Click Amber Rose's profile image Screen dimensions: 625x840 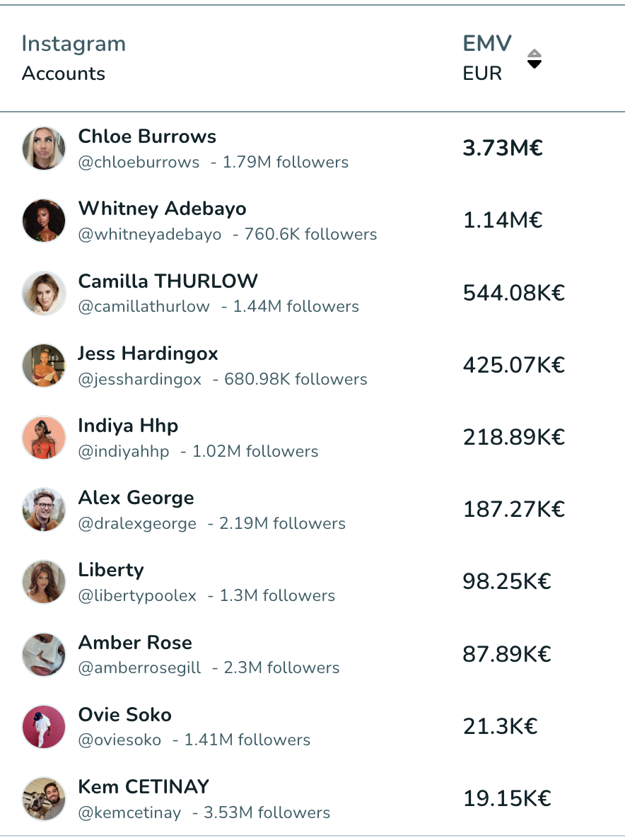click(44, 655)
